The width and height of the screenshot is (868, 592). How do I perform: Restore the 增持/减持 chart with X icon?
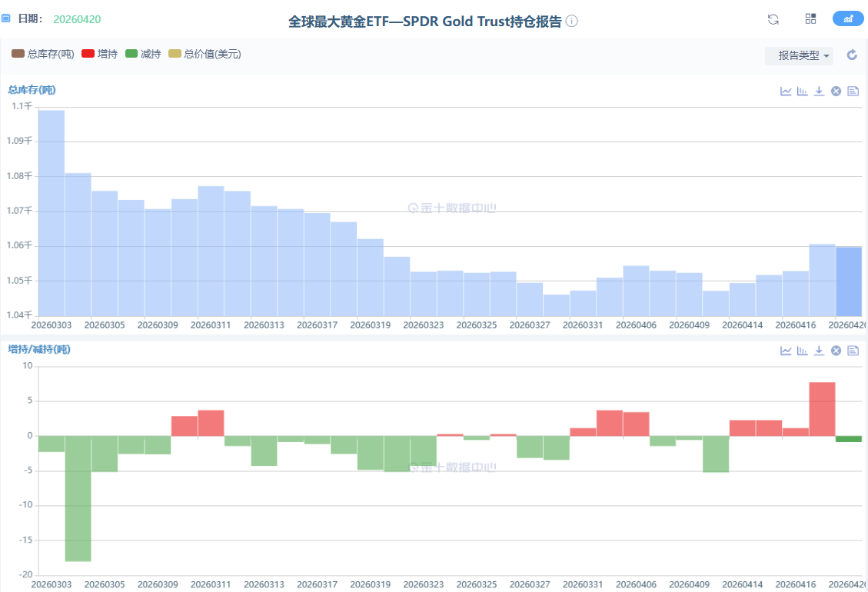coord(836,351)
